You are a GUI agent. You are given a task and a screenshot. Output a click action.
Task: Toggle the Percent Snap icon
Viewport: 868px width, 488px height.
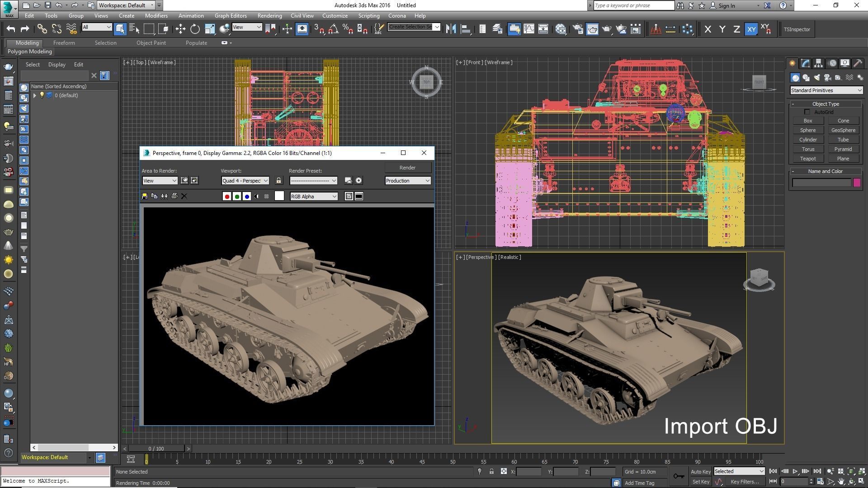point(348,29)
